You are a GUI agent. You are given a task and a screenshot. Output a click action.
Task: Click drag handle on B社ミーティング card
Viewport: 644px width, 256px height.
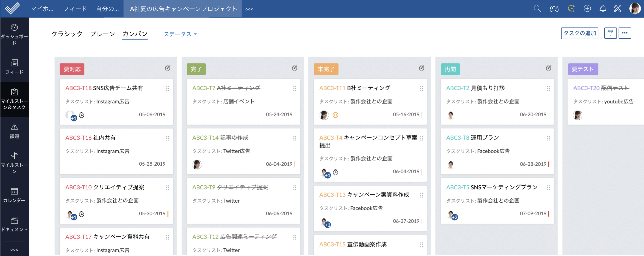point(422,88)
